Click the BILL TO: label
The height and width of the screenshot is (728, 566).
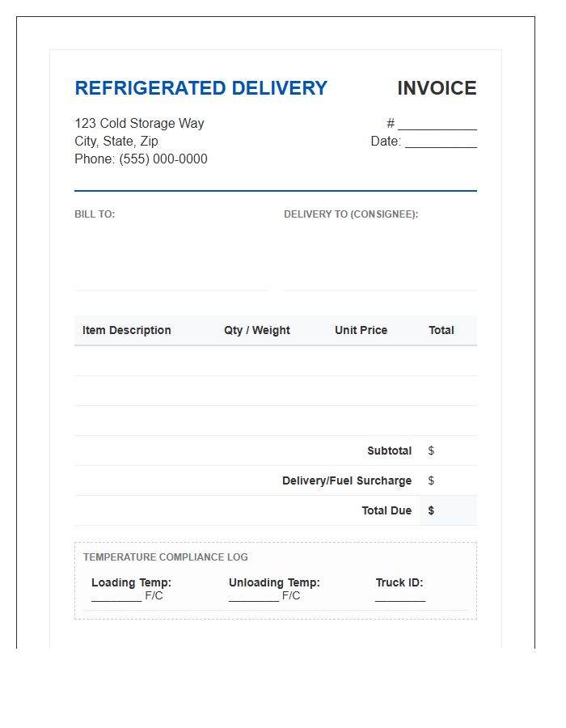(x=95, y=214)
